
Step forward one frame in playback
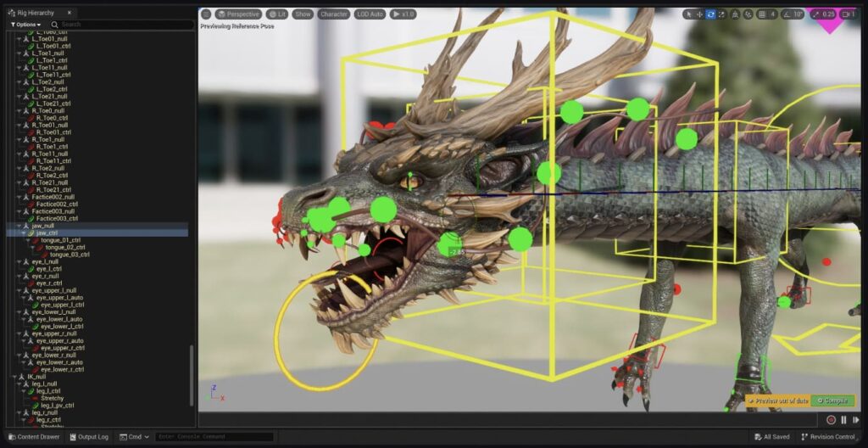point(855,420)
